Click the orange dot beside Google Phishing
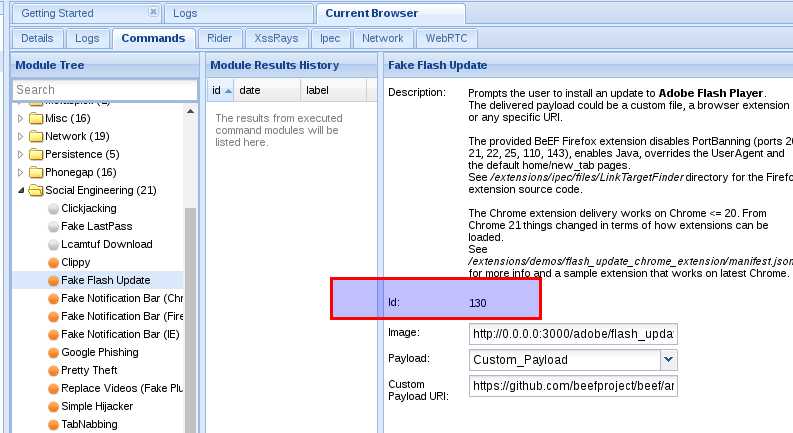 (53, 353)
